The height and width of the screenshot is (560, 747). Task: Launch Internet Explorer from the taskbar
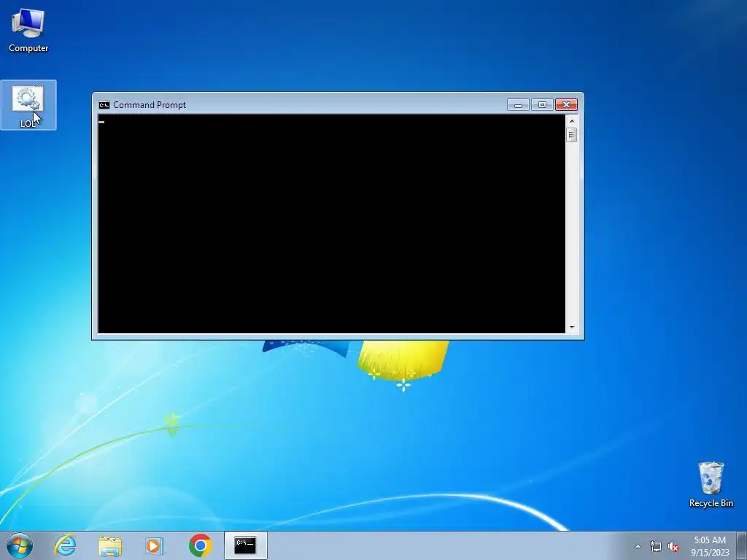click(x=65, y=545)
